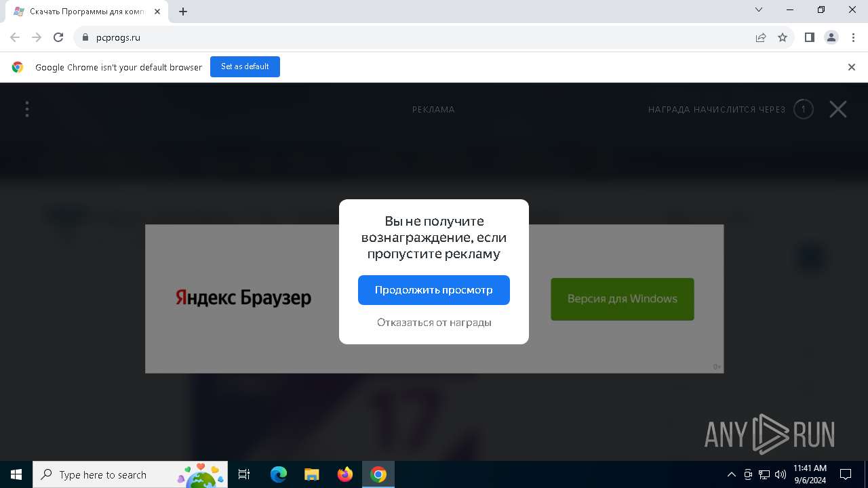The image size is (868, 488).
Task: Click the Продолжить просмотр button
Action: click(434, 290)
